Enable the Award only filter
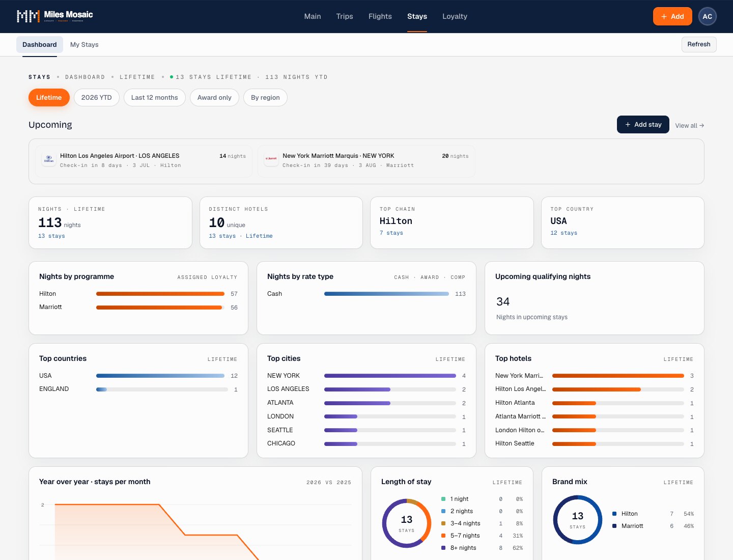733x560 pixels. (x=214, y=98)
